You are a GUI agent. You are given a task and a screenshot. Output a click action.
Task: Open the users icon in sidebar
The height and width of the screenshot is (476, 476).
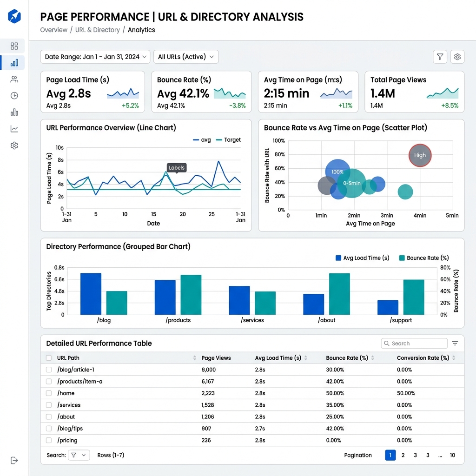coord(14,79)
